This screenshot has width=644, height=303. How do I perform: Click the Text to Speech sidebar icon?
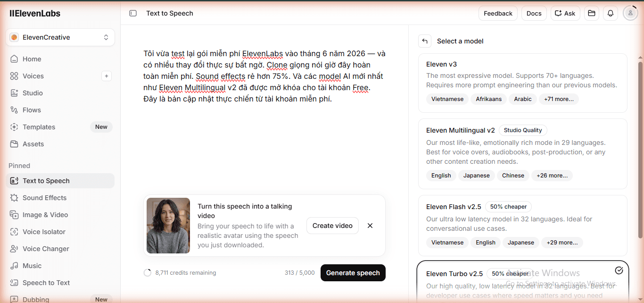click(x=14, y=181)
